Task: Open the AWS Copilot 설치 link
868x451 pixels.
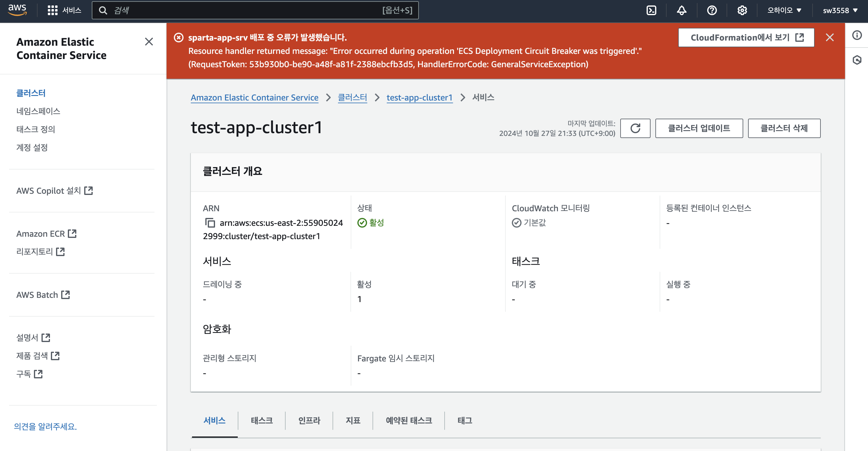Action: (x=55, y=191)
